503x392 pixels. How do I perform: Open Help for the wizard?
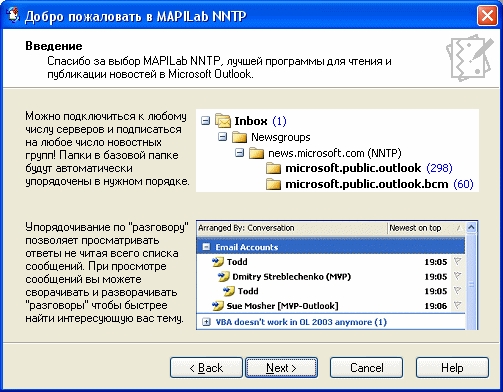pos(452,368)
